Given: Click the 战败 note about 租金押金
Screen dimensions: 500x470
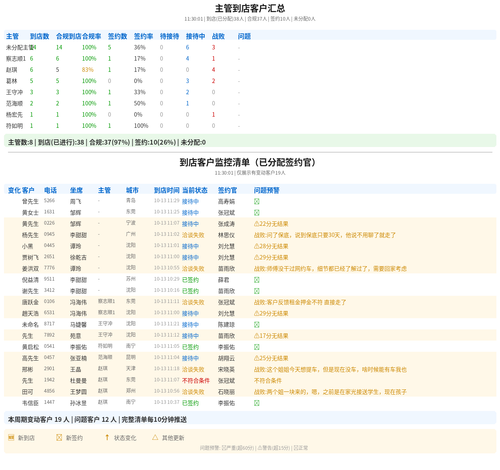Looking at the screenshot, I should 300,302.
